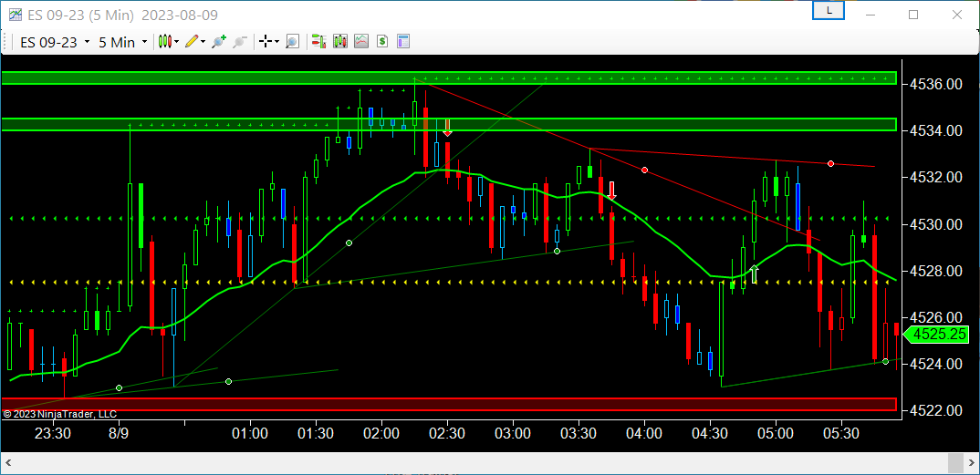Click the 03:30 time axis label
The image size is (980, 475).
pyautogui.click(x=579, y=432)
